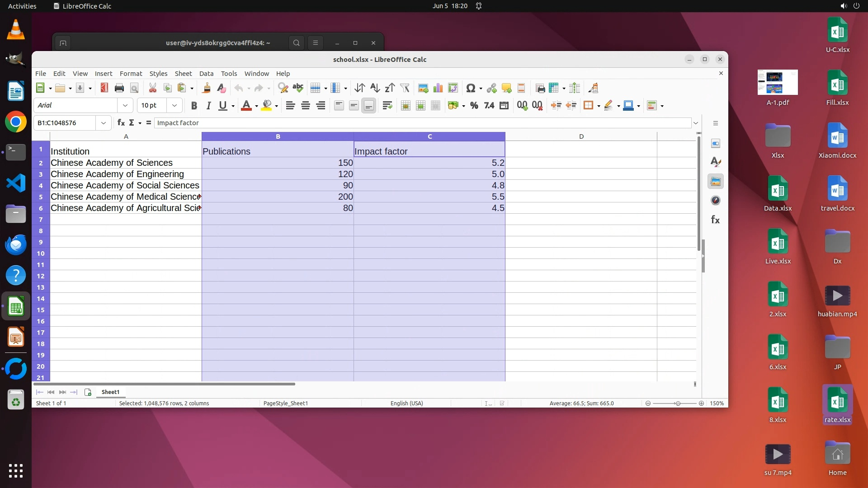Open the Format menu
The image size is (868, 488).
coord(131,74)
